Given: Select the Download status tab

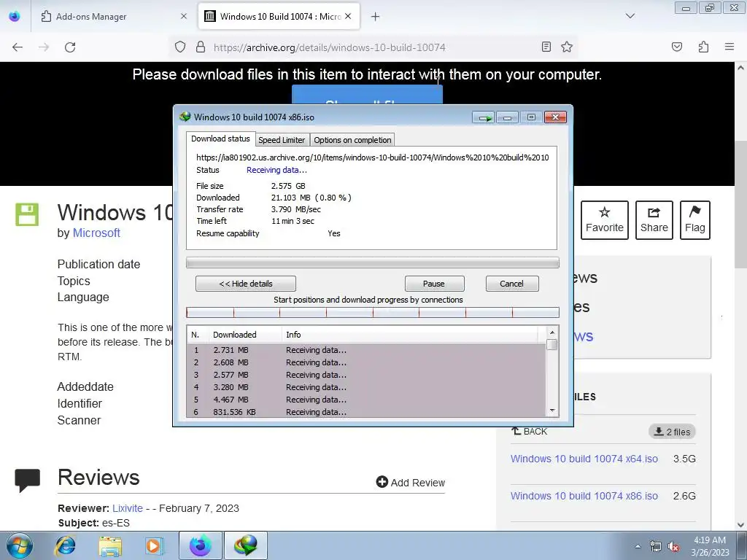Looking at the screenshot, I should 220,139.
